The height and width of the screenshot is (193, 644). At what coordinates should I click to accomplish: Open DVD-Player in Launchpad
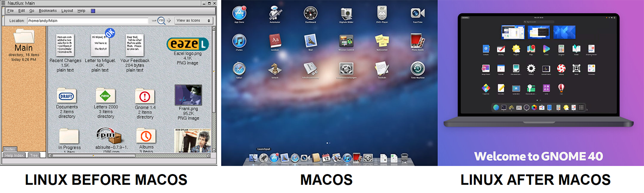pos(382,13)
